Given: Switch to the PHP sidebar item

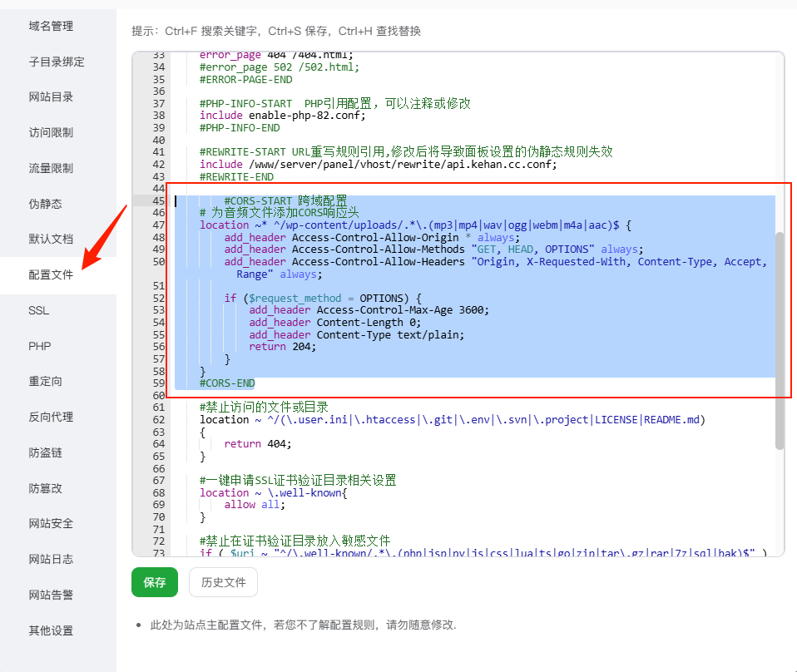Looking at the screenshot, I should tap(40, 345).
